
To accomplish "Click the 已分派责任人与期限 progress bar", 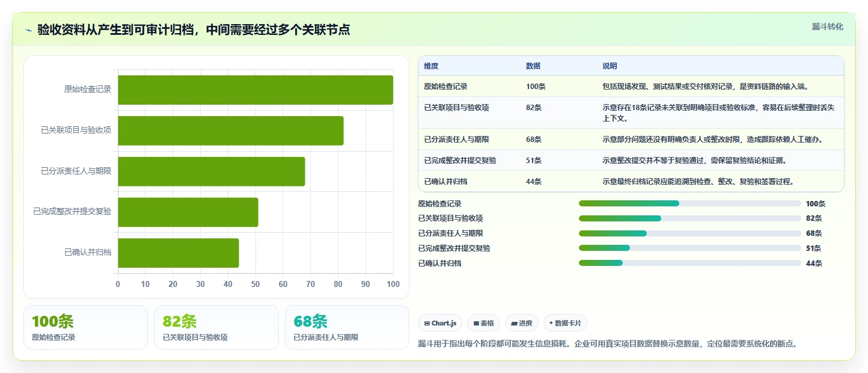I will [x=690, y=233].
